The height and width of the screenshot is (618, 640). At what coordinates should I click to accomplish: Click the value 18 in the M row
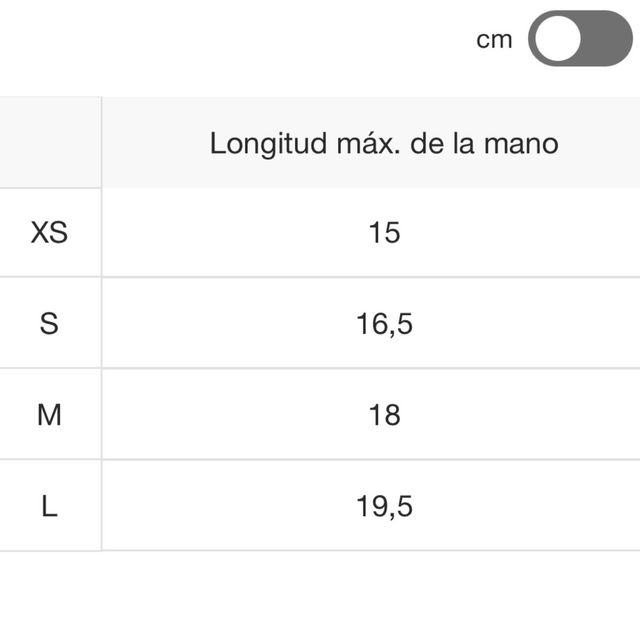[384, 415]
